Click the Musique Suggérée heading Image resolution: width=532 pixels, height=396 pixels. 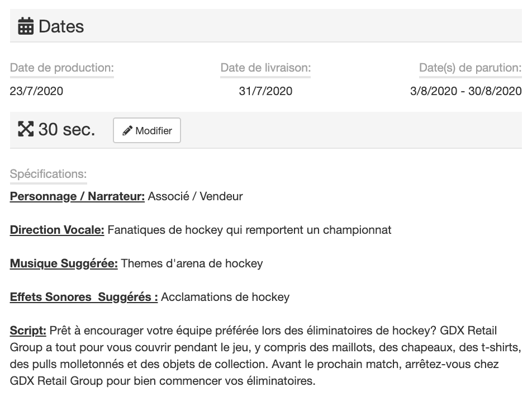click(64, 263)
